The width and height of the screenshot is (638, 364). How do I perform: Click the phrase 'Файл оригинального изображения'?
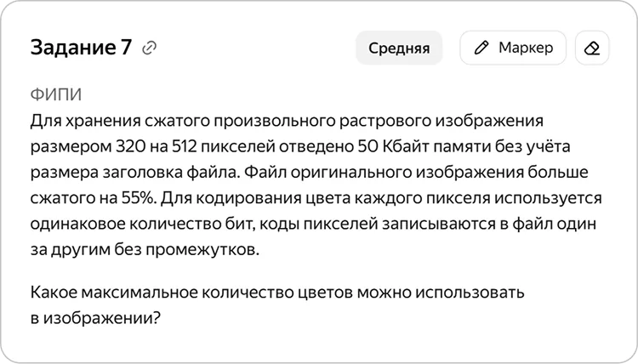[x=385, y=173]
